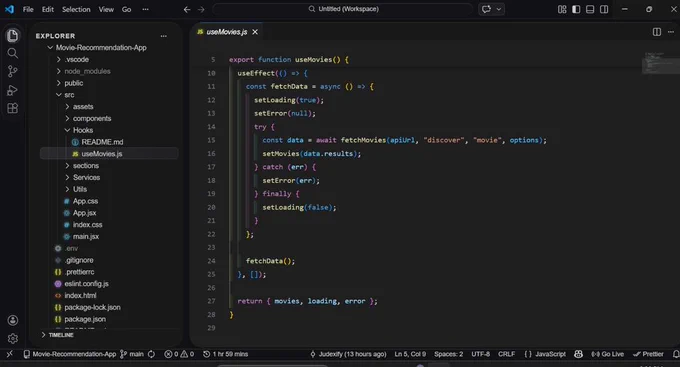Open eslint.config.js file
This screenshot has height=367, width=680.
(x=87, y=284)
